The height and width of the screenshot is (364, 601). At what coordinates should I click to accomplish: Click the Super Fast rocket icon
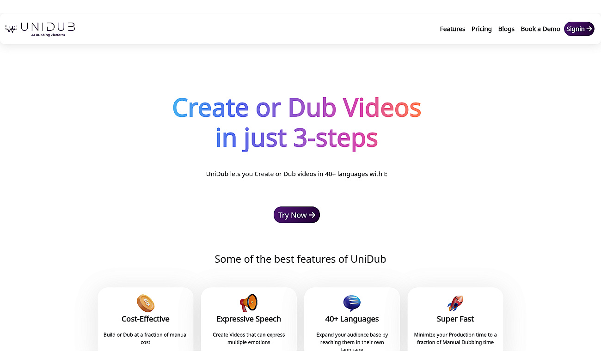(455, 303)
